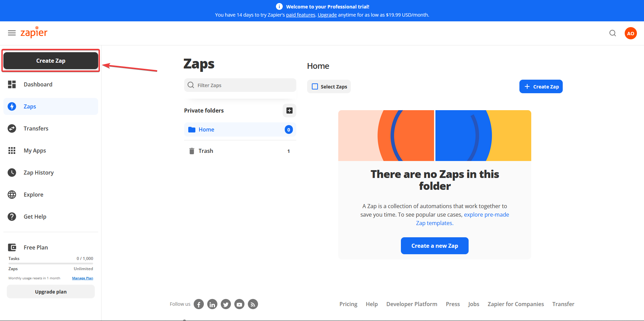Open the AO account avatar
This screenshot has width=644, height=321.
pos(630,33)
